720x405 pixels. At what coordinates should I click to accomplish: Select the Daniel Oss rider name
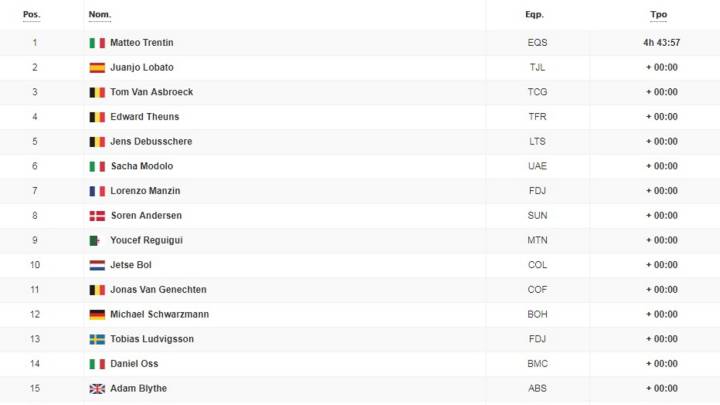(134, 364)
